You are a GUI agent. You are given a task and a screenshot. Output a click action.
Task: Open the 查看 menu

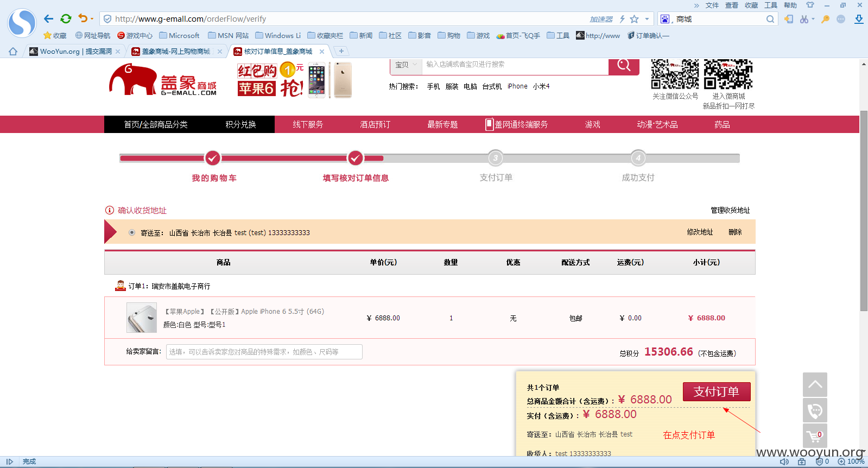(731, 5)
